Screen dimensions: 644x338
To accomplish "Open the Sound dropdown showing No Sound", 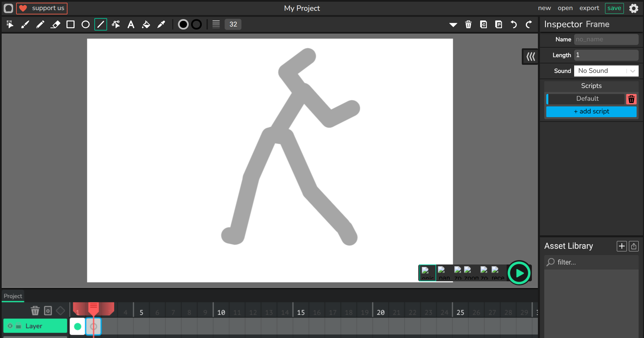I will click(x=606, y=71).
